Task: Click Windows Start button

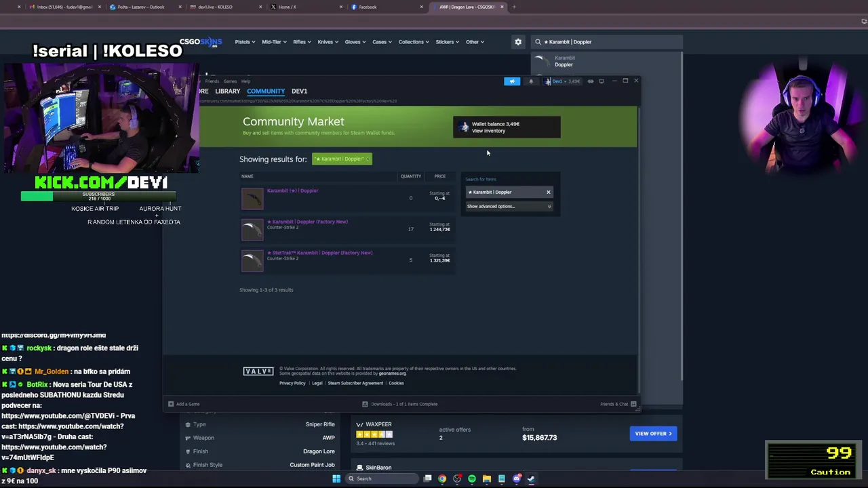Action: [x=336, y=479]
